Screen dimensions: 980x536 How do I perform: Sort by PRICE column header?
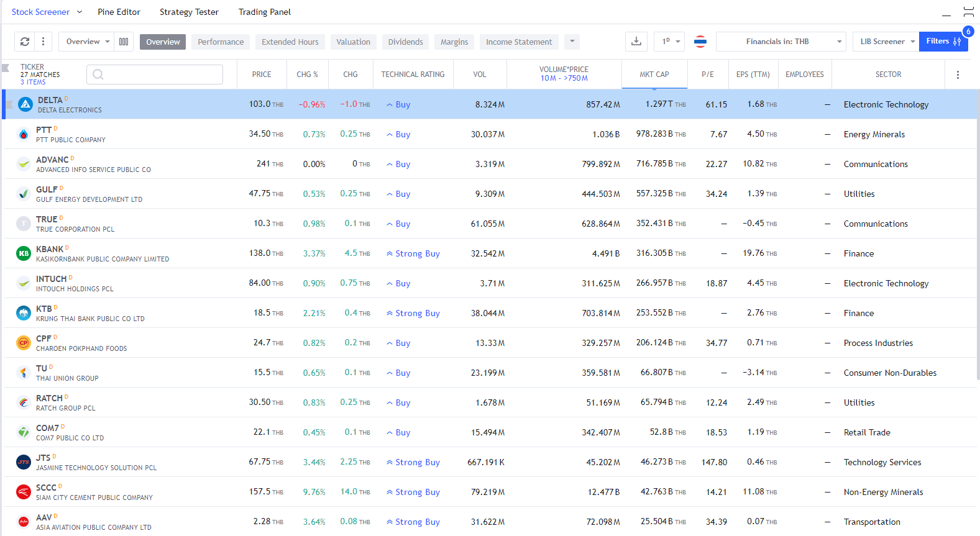[262, 75]
